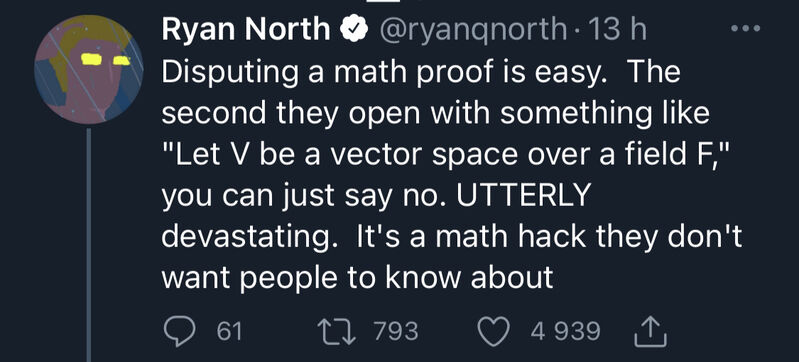Tap the share upload arrow icon
Screen dimensions: 799x362
pyautogui.click(x=652, y=330)
